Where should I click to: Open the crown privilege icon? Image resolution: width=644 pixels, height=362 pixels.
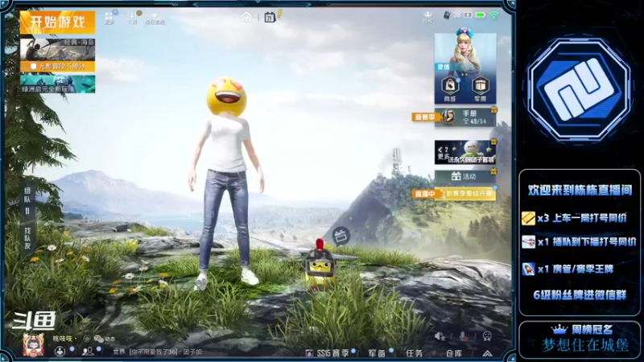pyautogui.click(x=428, y=17)
